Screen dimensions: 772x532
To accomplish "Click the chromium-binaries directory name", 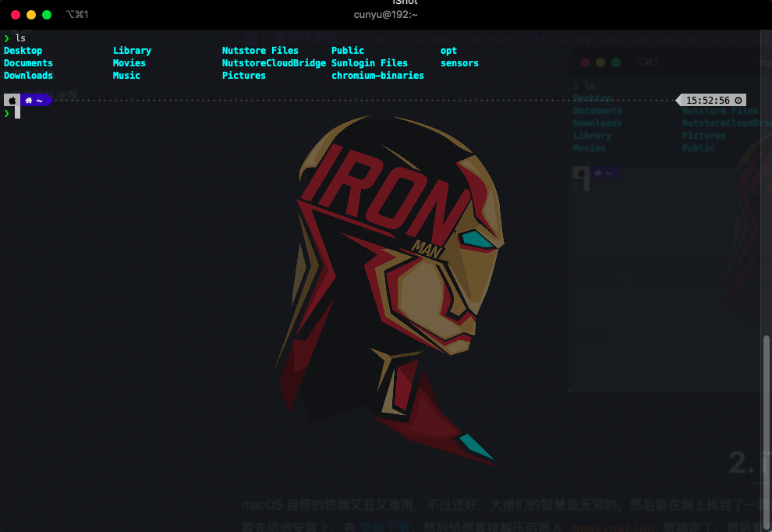I will pos(377,76).
